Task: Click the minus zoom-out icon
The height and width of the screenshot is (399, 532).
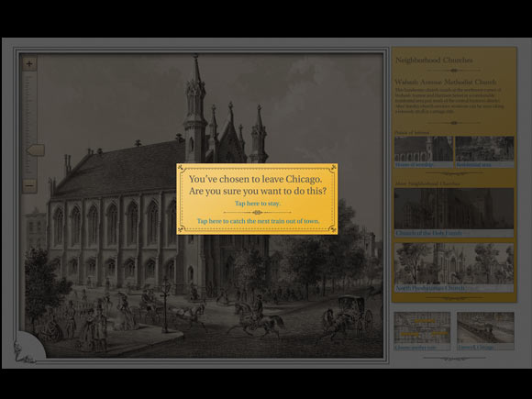Action: [x=29, y=185]
